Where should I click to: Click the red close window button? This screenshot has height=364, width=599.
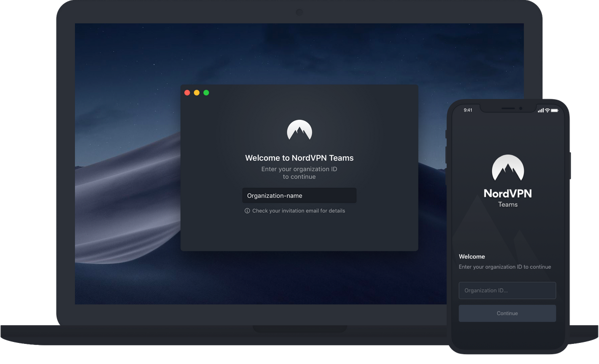tap(187, 93)
